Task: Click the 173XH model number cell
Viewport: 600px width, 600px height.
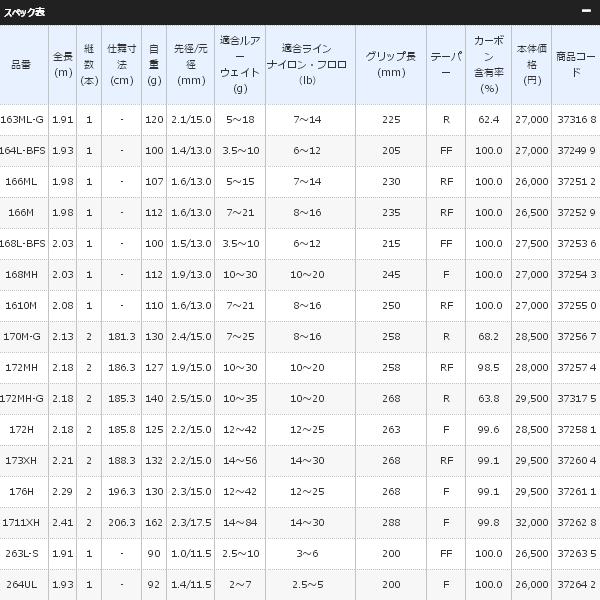Action: tap(22, 460)
